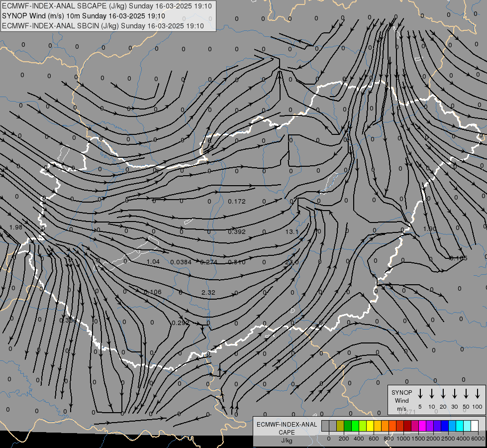The image size is (487, 448).
Task: Click the ECMWF-INDEX-ANAL SBCAPE title line
Action: [107, 6]
